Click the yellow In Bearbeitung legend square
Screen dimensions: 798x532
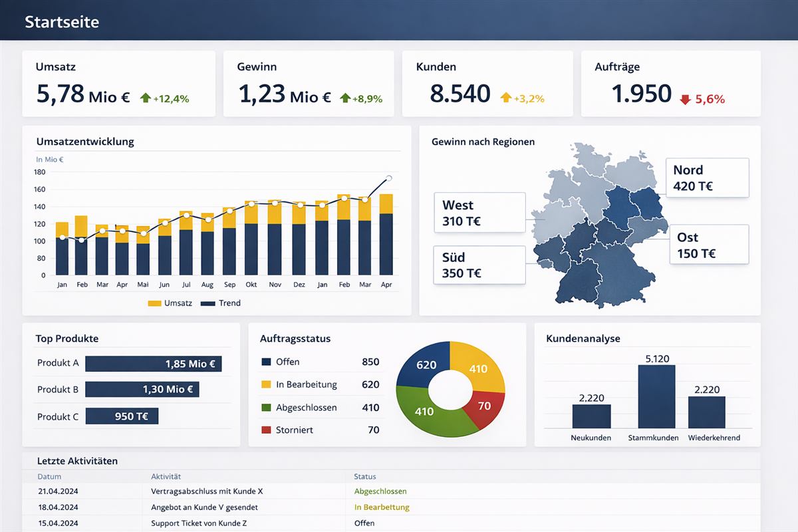[x=266, y=384]
